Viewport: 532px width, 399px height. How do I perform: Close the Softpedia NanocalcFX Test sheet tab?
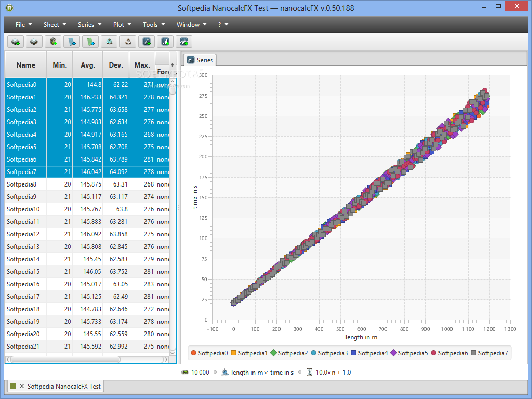22,386
